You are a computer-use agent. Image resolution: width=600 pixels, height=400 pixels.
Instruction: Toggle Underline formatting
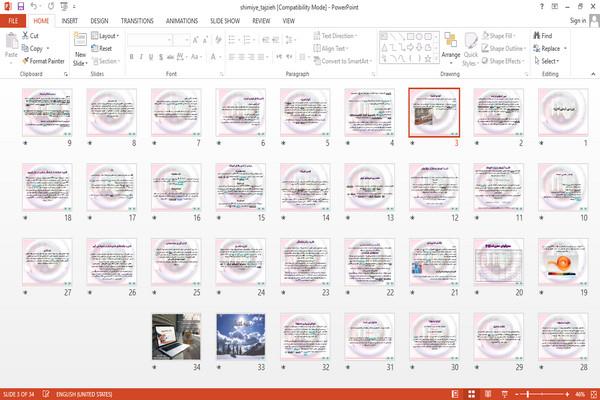point(151,57)
